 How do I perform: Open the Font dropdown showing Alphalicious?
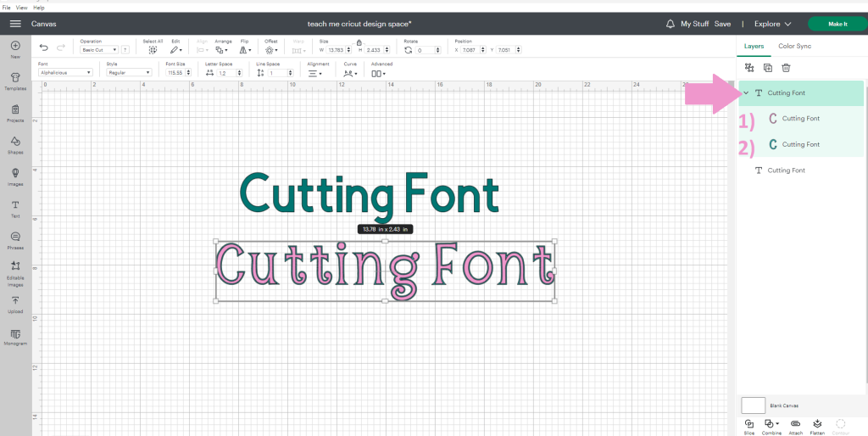tap(65, 73)
